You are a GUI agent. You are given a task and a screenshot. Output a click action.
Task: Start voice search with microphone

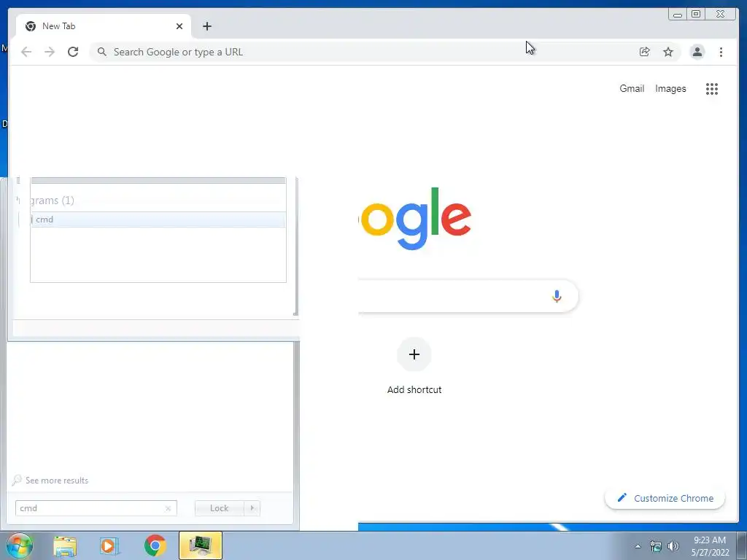point(557,296)
